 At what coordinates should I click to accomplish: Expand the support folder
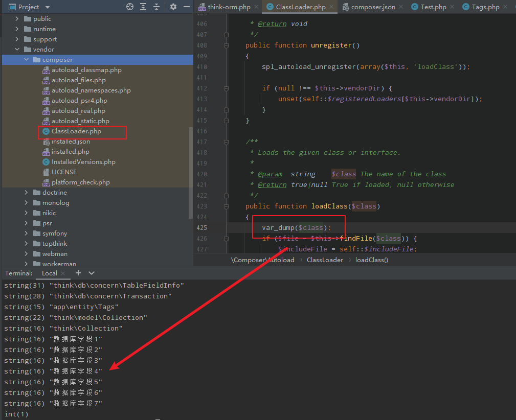17,39
